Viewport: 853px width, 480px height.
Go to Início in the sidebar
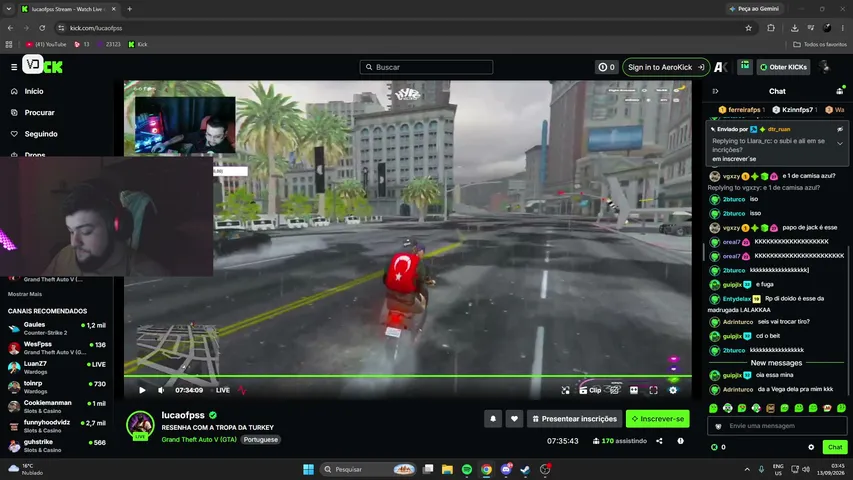pos(34,91)
